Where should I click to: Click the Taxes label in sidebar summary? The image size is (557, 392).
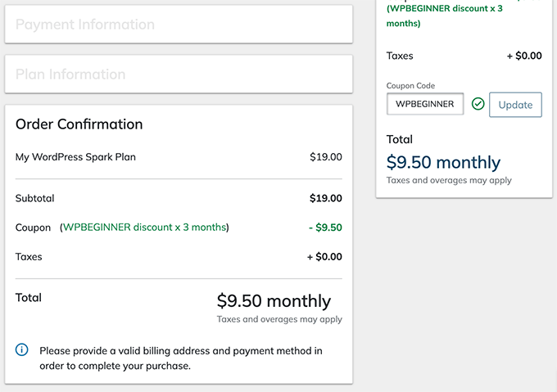click(x=400, y=56)
